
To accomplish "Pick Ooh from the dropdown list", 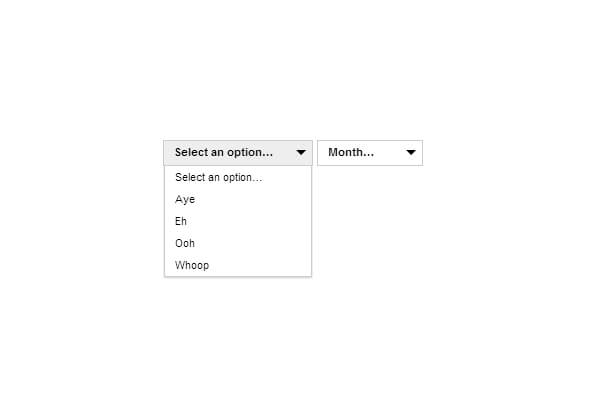I will tap(185, 243).
